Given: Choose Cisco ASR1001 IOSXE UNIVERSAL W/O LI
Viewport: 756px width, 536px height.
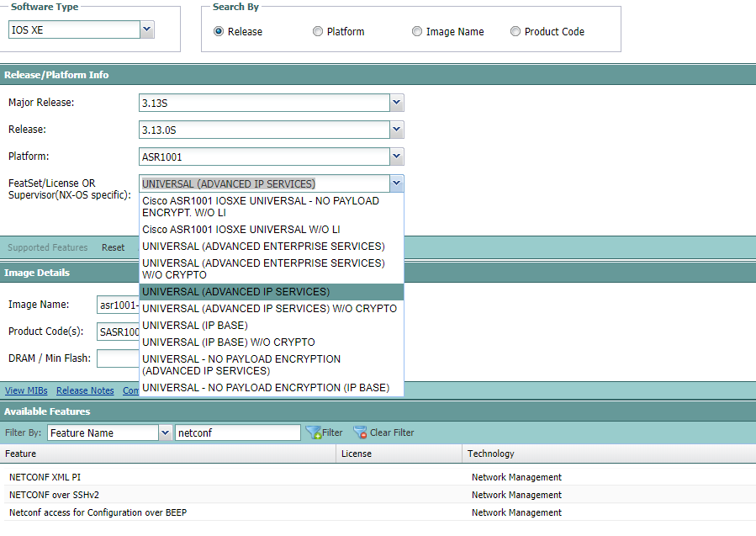Looking at the screenshot, I should 272,230.
